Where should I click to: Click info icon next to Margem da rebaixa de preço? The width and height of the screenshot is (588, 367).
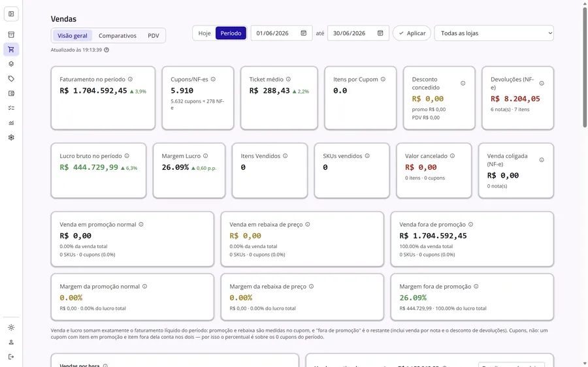click(x=311, y=287)
